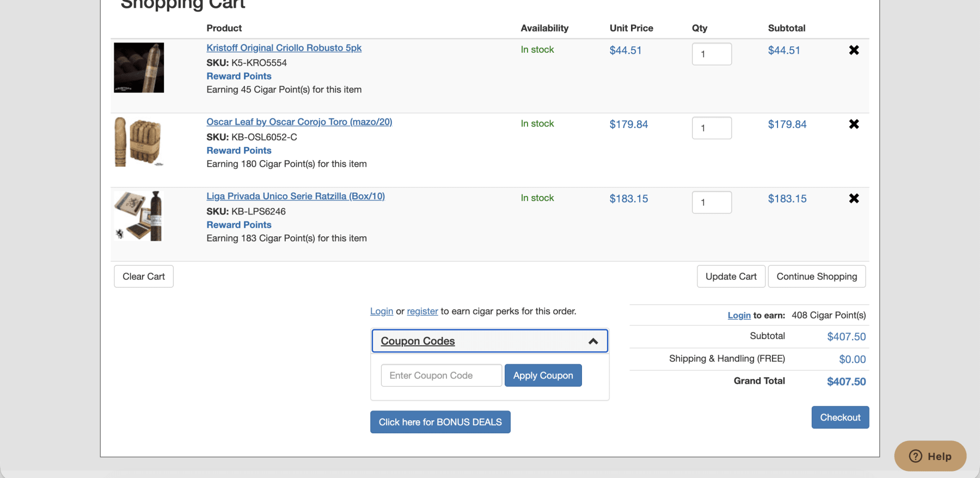Click Login link for cigar perks
This screenshot has height=478, width=980.
click(382, 311)
